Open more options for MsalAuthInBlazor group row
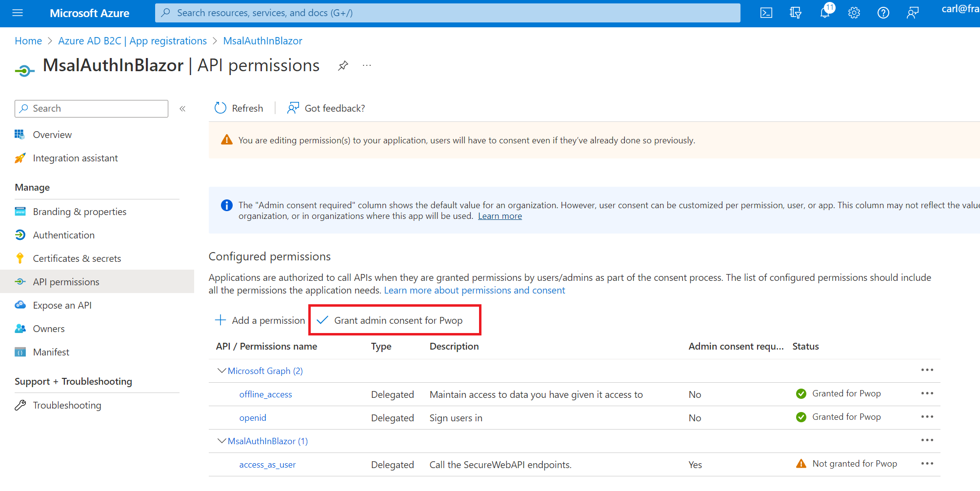980x491 pixels. (x=927, y=440)
